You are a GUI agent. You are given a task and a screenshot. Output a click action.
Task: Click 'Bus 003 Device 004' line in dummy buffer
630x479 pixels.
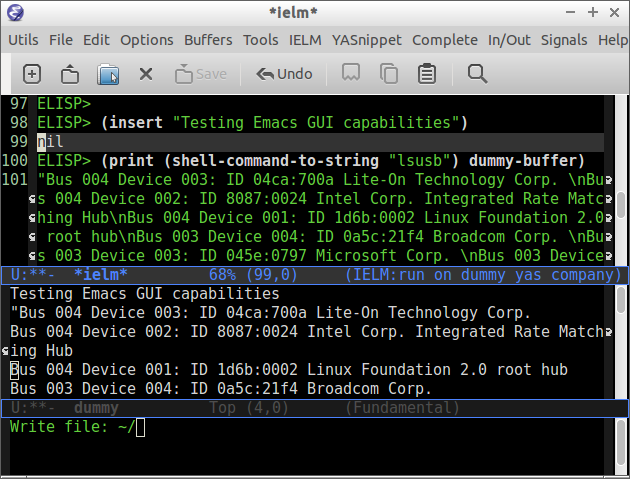tap(221, 389)
